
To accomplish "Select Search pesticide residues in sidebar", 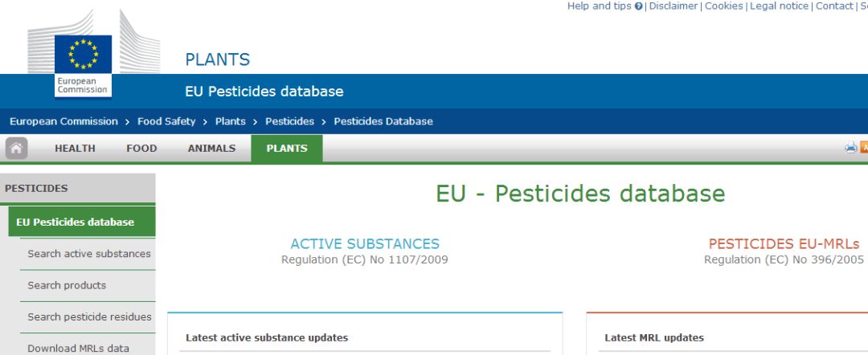I will click(89, 316).
